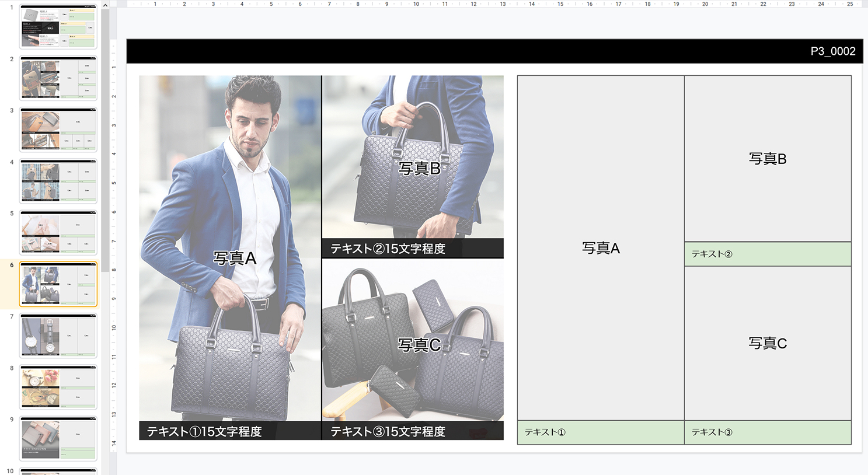Select the gray 写真A placeholder box

tap(601, 248)
